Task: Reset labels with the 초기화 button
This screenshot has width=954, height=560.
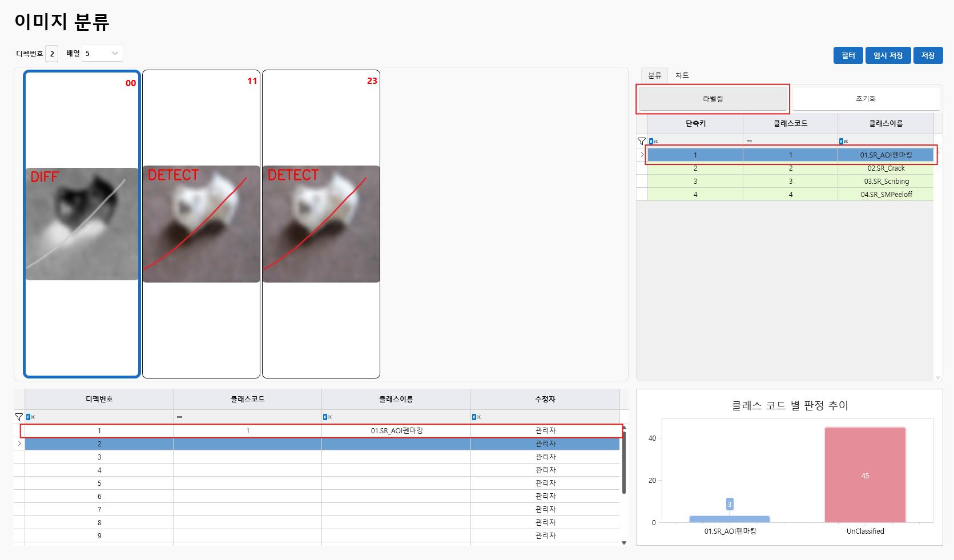Action: [866, 99]
